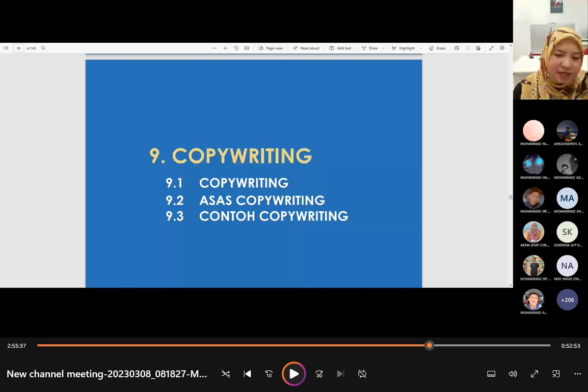The height and width of the screenshot is (392, 588).
Task: Start Read aloud in PDF toolbar
Action: click(x=306, y=48)
